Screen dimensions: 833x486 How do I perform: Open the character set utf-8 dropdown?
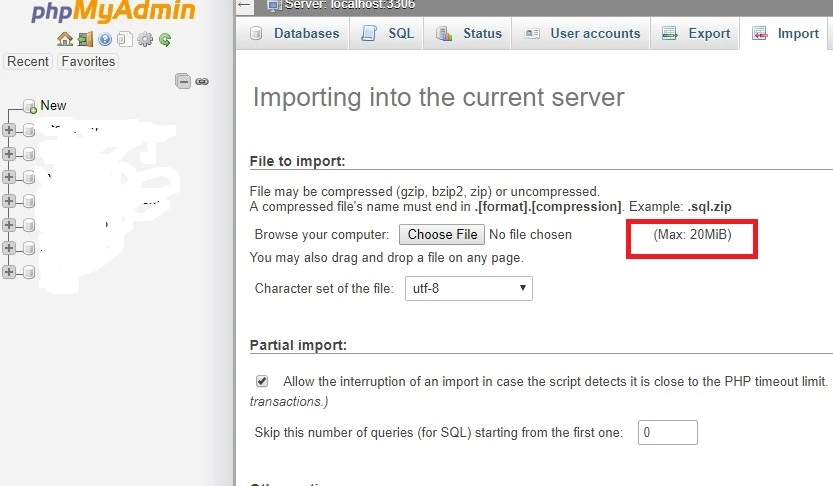pos(469,288)
